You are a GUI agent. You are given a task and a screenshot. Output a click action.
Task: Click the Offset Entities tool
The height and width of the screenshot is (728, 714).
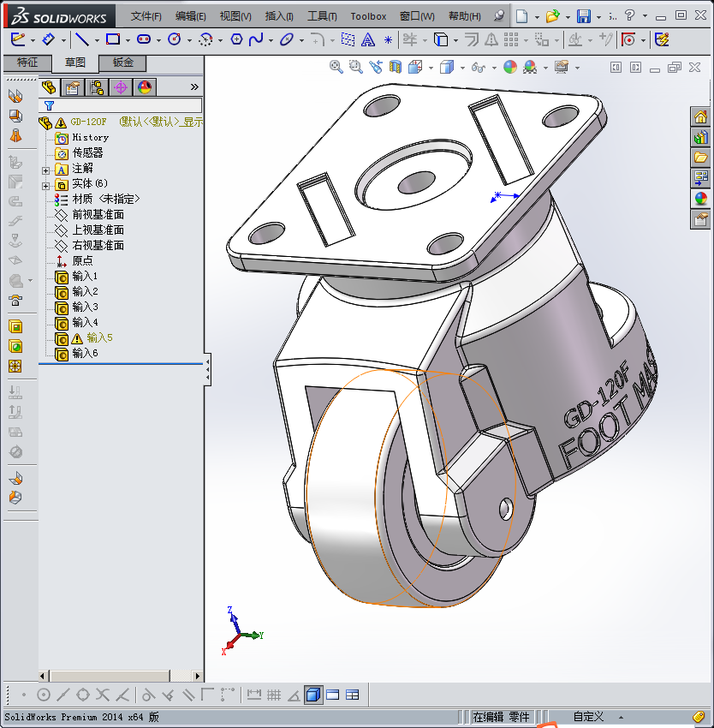point(471,40)
